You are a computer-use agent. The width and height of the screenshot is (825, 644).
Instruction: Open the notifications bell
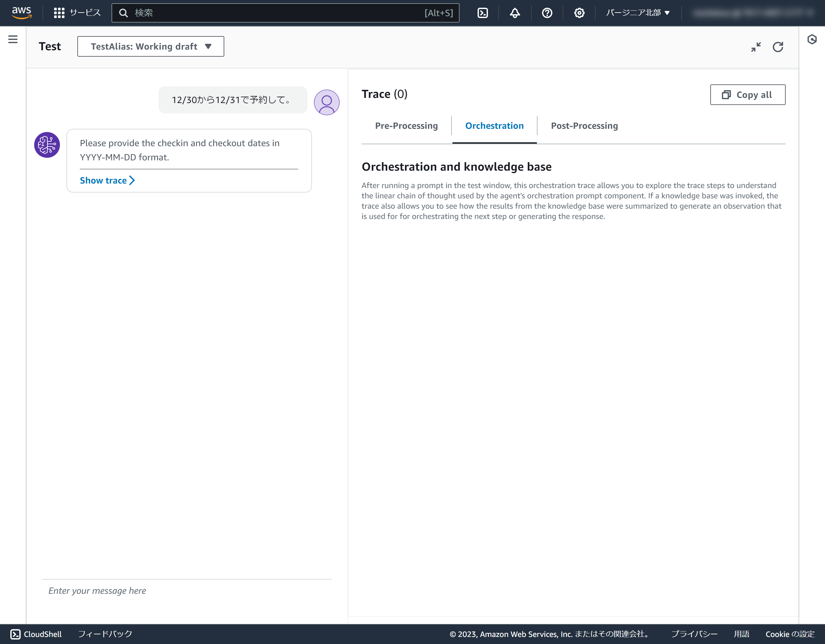[514, 13]
